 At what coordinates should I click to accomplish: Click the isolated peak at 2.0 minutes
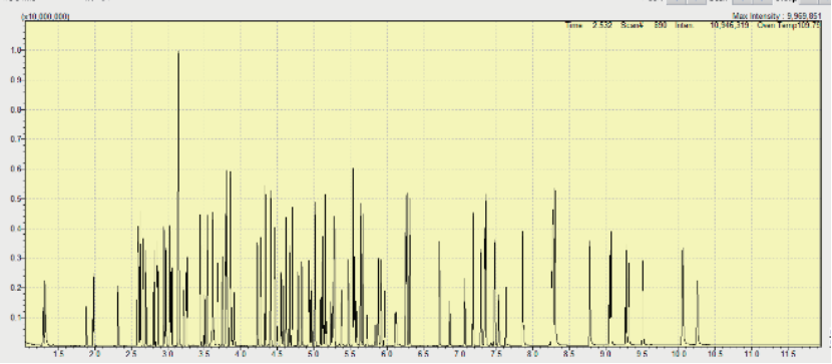point(94,311)
